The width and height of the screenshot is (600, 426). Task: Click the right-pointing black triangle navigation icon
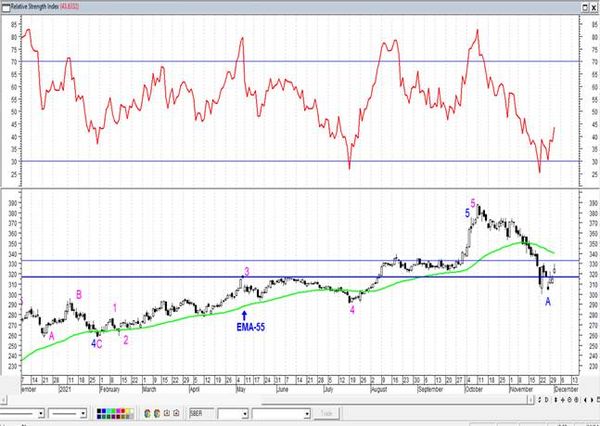pos(592,400)
